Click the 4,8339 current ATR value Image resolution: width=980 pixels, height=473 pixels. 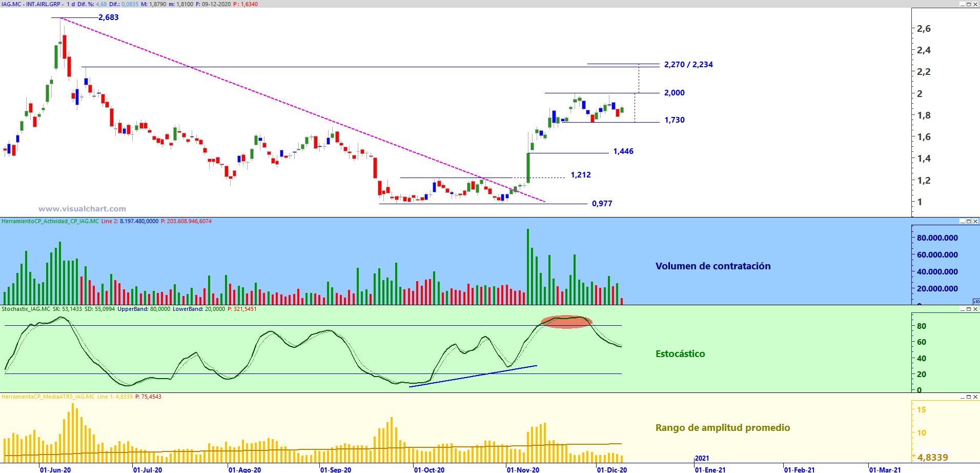(x=933, y=457)
